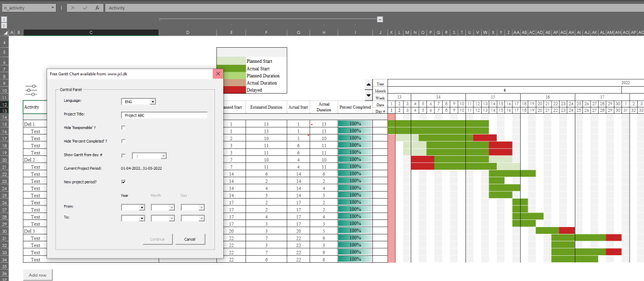Enable Show Gantt from day # checkbox
Screen dimensions: 644x281
tap(123, 156)
